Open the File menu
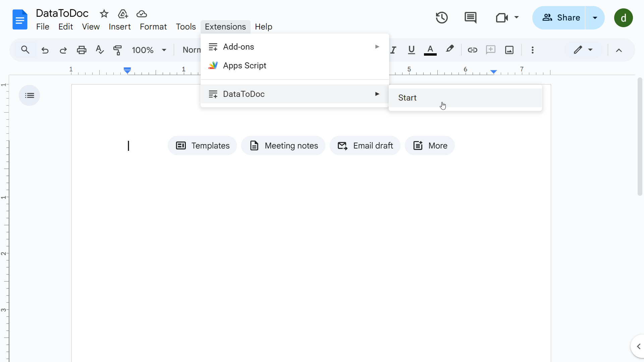This screenshot has height=362, width=644. [43, 27]
